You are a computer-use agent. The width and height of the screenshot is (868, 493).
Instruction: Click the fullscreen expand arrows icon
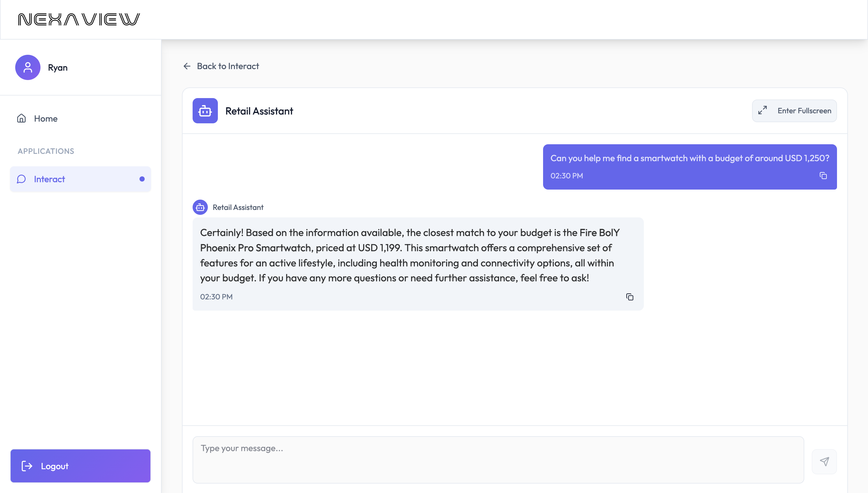tap(763, 110)
